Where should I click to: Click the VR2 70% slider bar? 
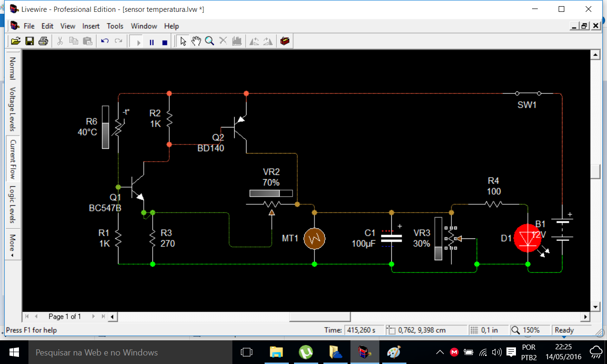(271, 193)
